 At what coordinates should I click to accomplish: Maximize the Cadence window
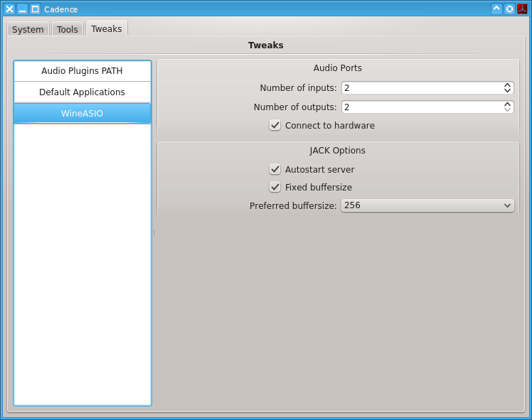click(36, 9)
